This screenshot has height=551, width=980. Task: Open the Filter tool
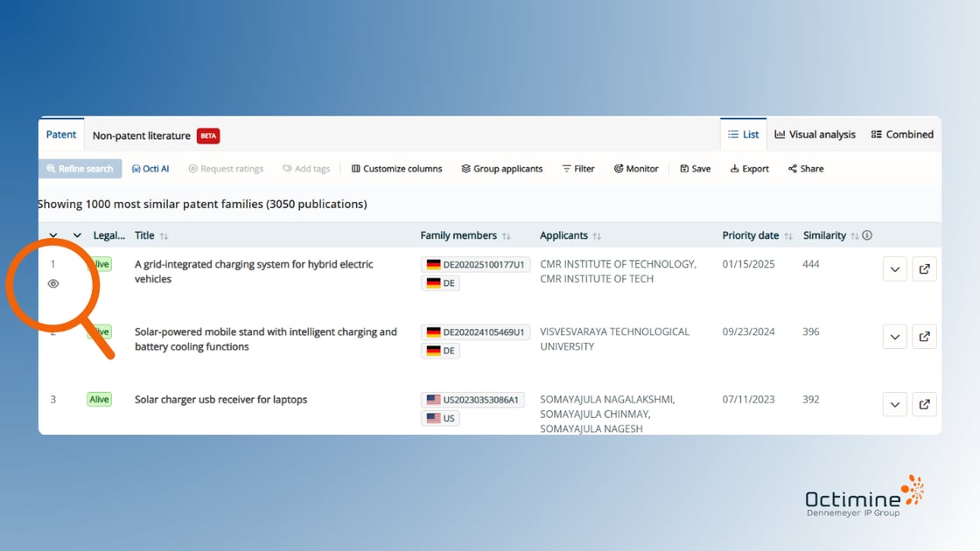(578, 169)
